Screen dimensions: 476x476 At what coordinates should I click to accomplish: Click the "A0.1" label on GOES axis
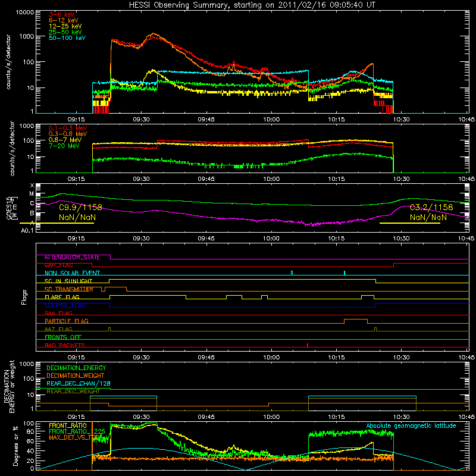click(x=27, y=231)
